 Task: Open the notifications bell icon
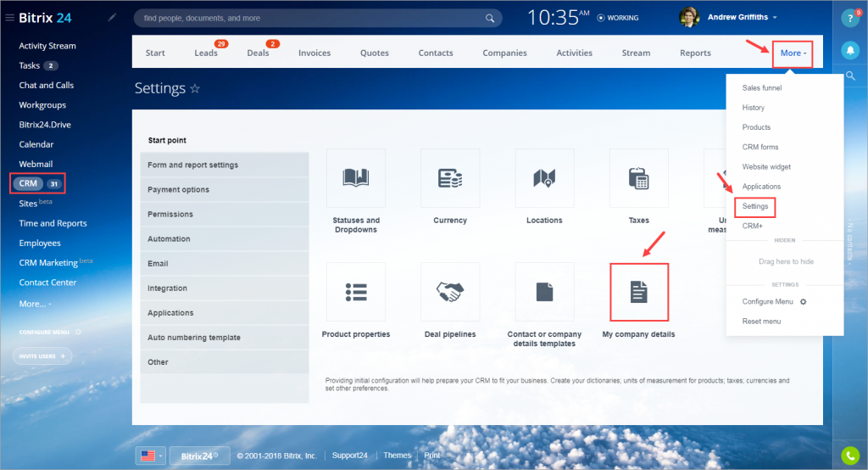(850, 50)
